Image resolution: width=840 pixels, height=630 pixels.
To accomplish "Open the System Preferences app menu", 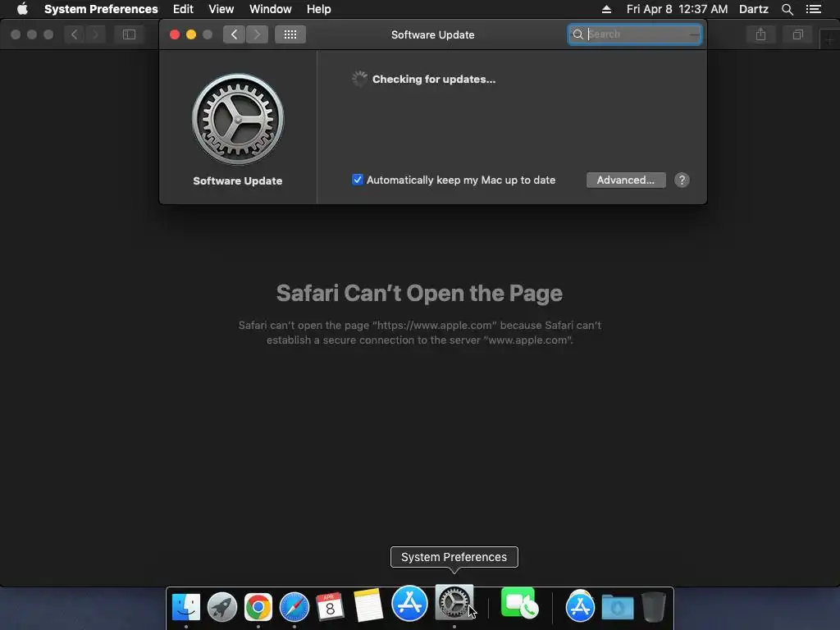I will 101,9.
